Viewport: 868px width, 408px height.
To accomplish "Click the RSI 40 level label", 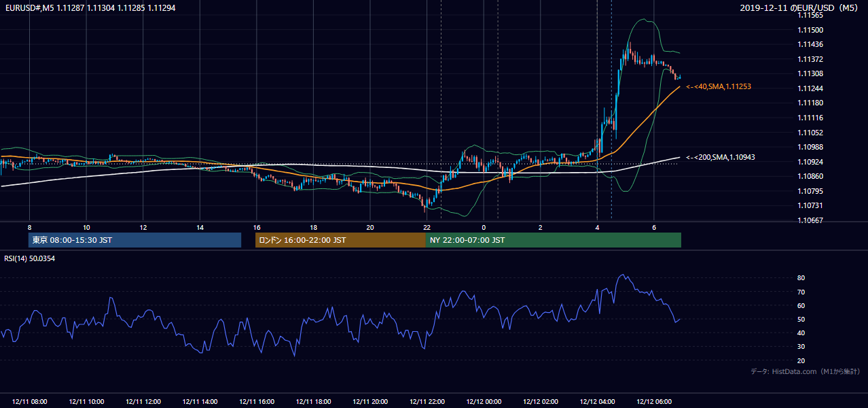I will click(801, 333).
